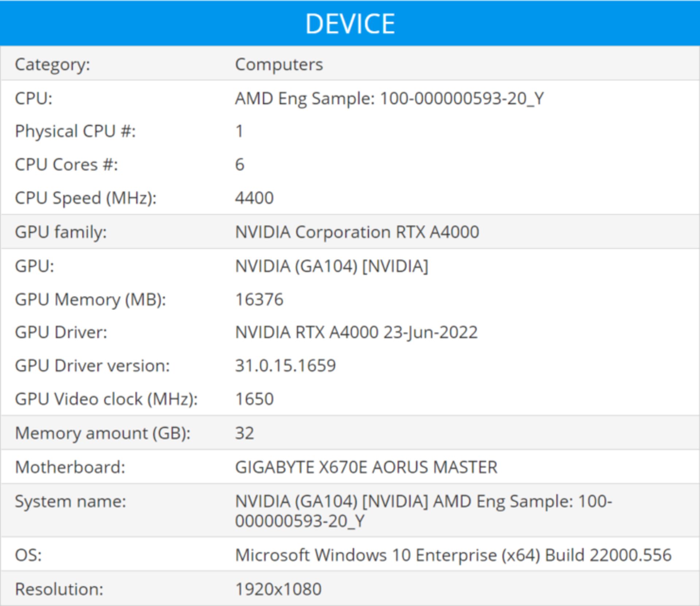Select the OS Windows 10 Enterprise text

[454, 555]
